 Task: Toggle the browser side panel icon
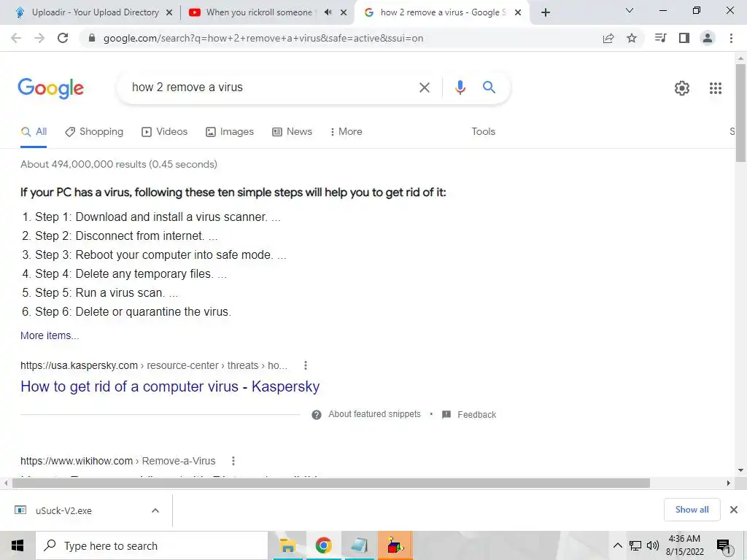[x=684, y=38]
